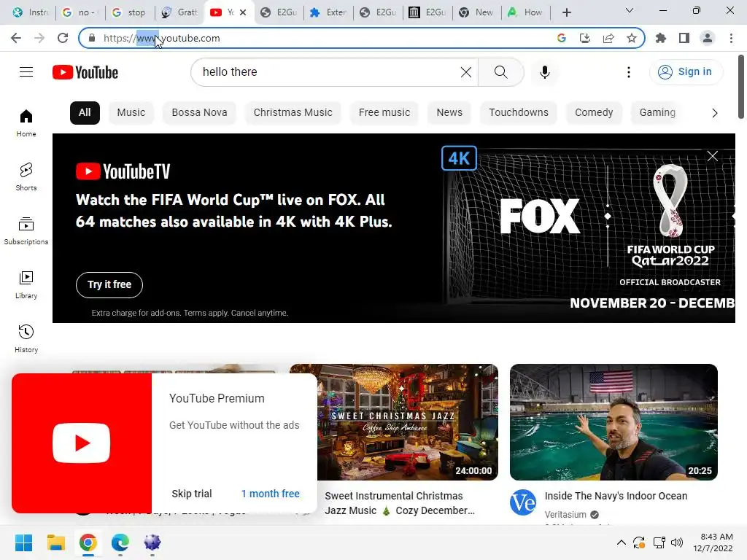Clear the search box with X
Viewport: 747px width, 560px height.
(x=466, y=72)
